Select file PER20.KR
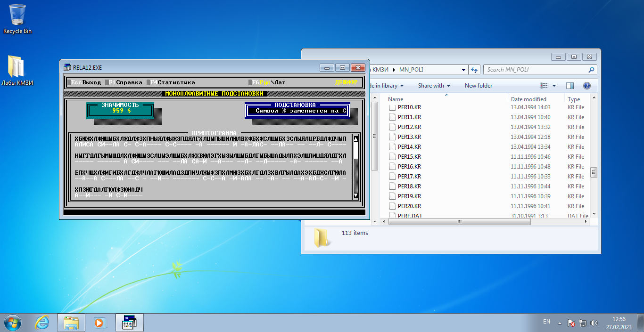This screenshot has height=332, width=644. pos(409,206)
